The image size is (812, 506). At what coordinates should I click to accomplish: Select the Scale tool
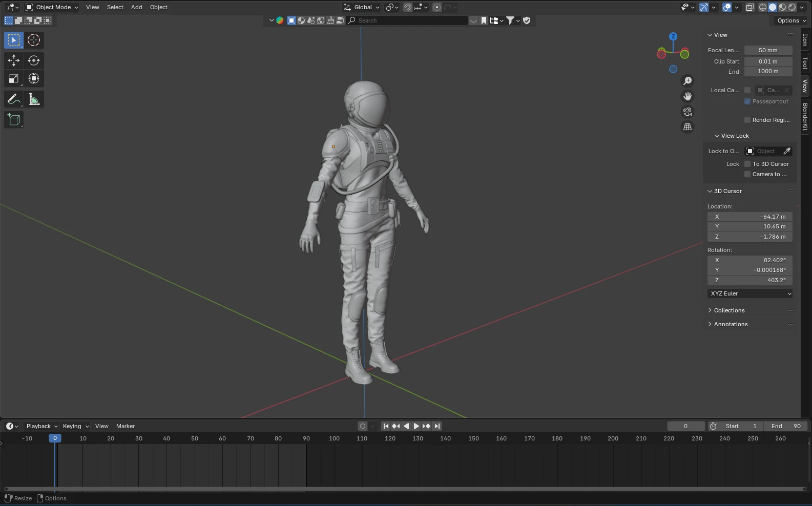[14, 79]
